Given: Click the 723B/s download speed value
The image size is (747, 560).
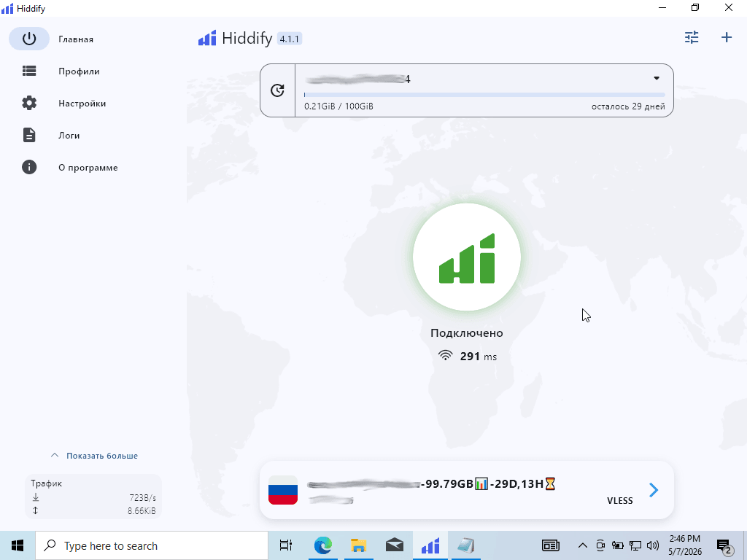Looking at the screenshot, I should (142, 497).
